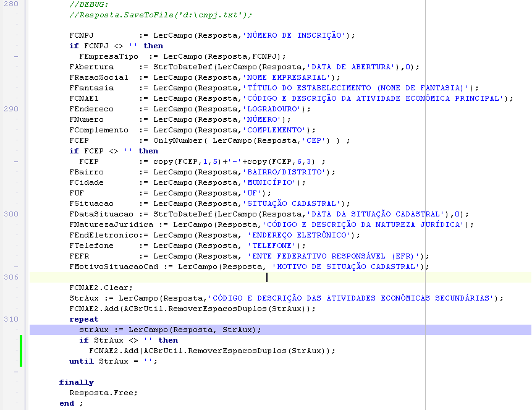Click the Resposta.Free statement
532x410 pixels.
click(103, 393)
